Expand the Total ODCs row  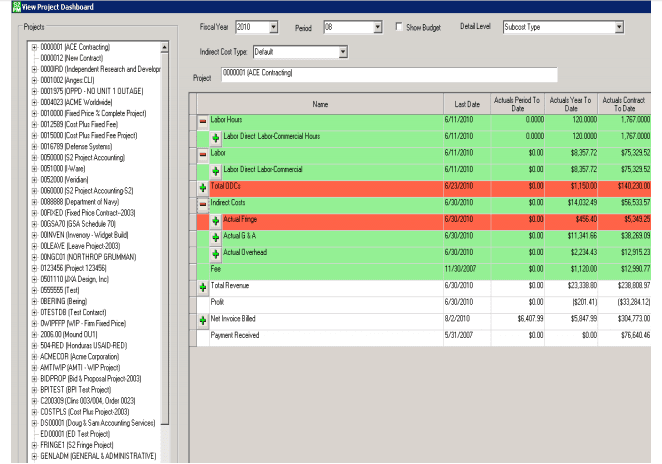point(203,187)
